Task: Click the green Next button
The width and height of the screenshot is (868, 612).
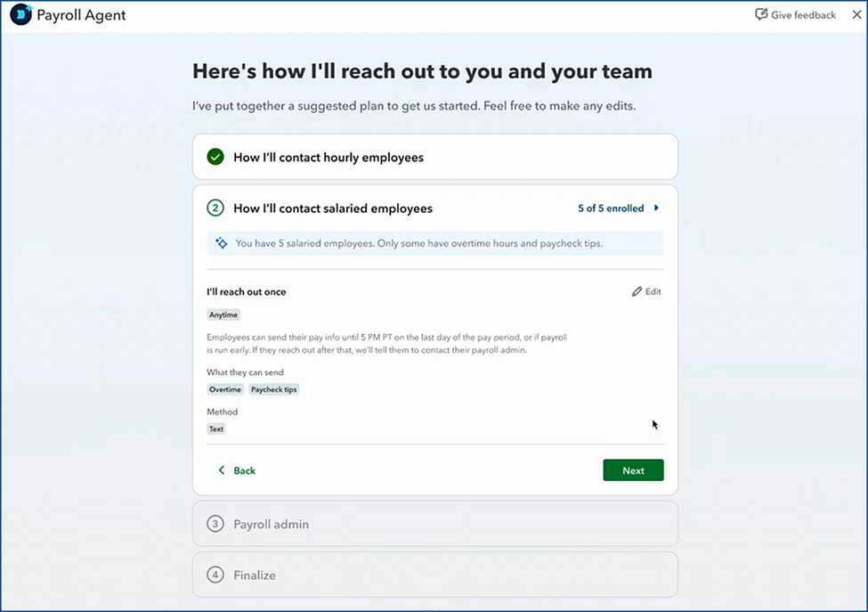Action: coord(633,470)
